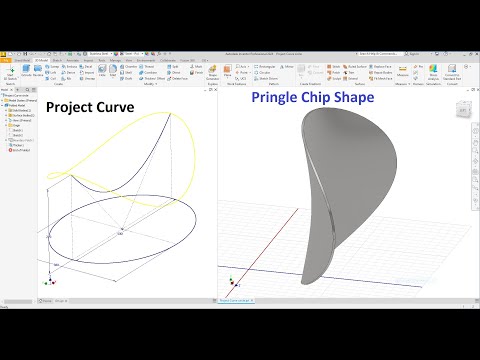Select Rectangular pattern tool
This screenshot has width=480, height=360.
[x=265, y=67]
